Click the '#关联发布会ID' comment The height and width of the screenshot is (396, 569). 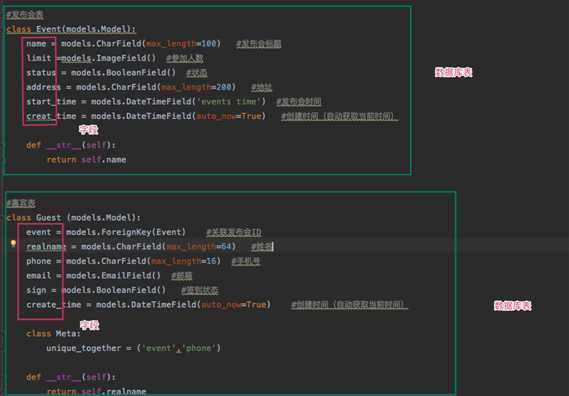[234, 232]
